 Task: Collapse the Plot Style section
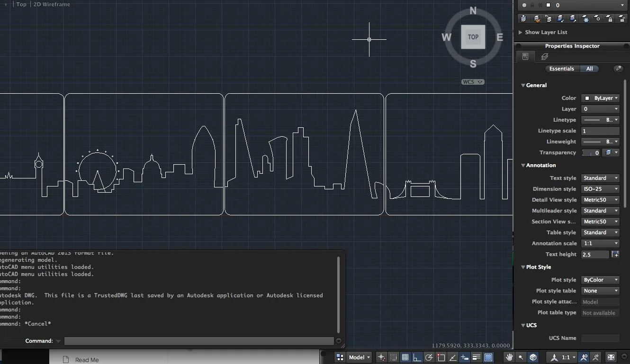pyautogui.click(x=523, y=267)
